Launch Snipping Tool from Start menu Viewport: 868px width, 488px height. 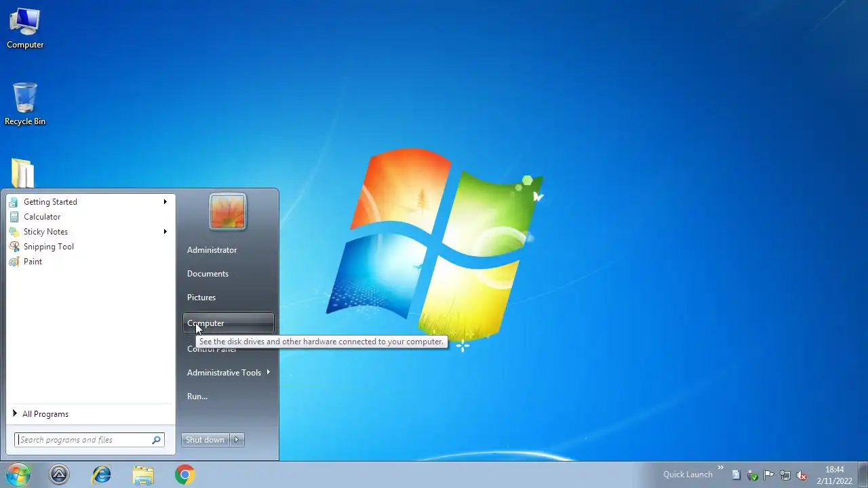pyautogui.click(x=49, y=247)
